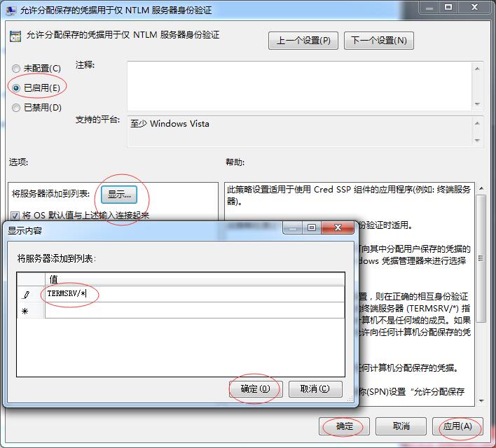The image size is (496, 448).
Task: Click the pencil edit row marker
Action: [x=26, y=295]
